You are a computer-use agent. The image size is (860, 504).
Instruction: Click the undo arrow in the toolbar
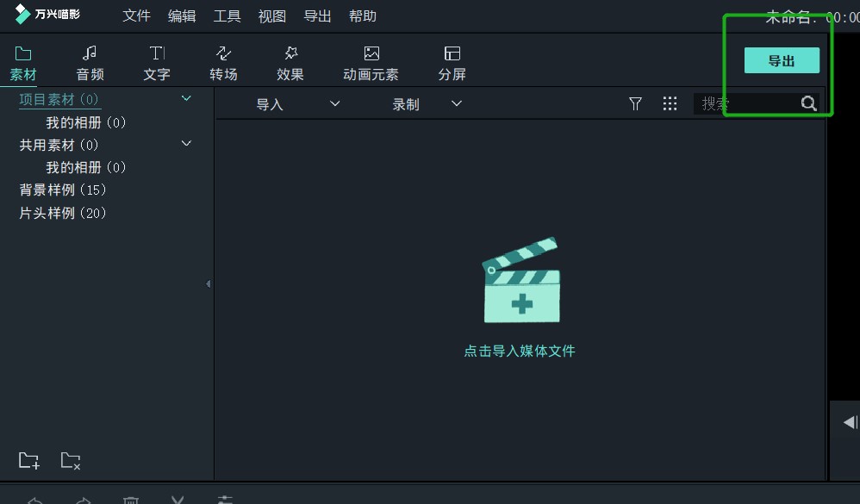tap(34, 498)
